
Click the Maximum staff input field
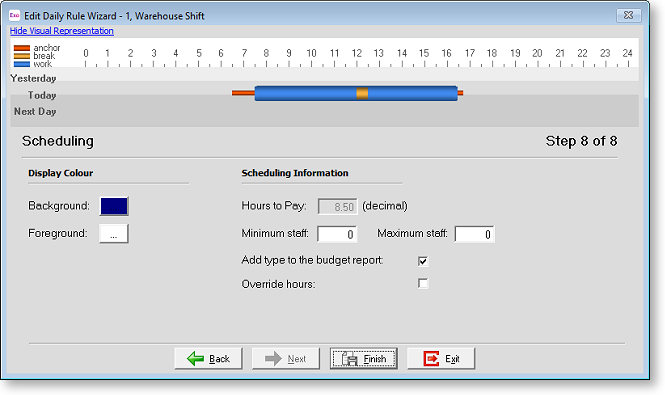(474, 234)
